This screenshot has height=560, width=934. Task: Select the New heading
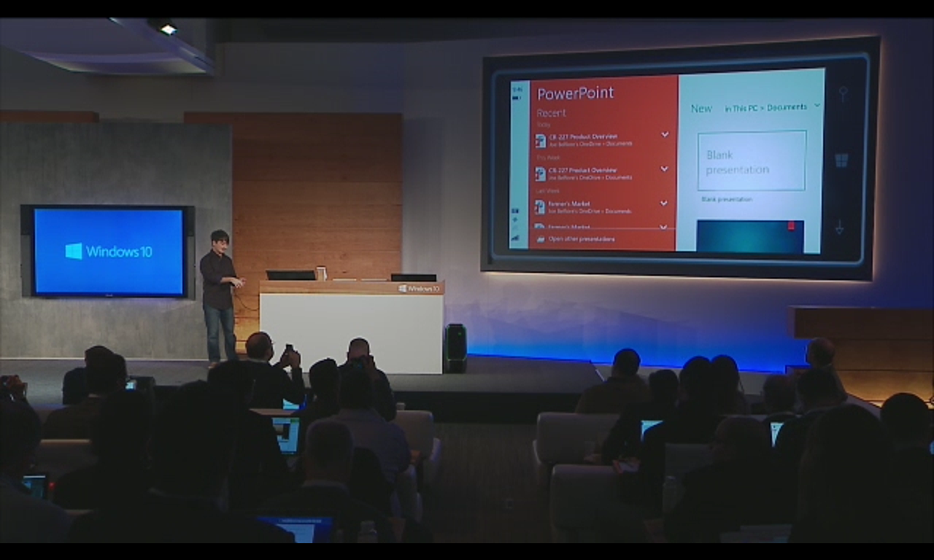click(701, 109)
